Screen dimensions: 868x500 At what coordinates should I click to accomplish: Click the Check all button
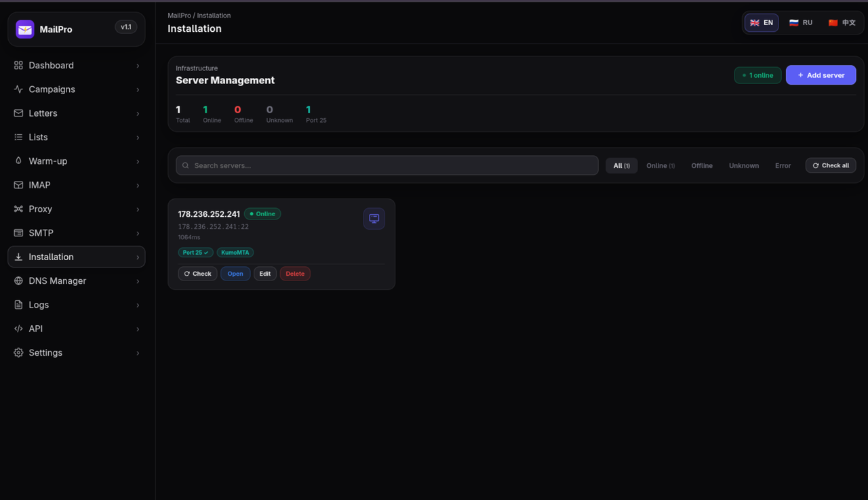coord(831,165)
